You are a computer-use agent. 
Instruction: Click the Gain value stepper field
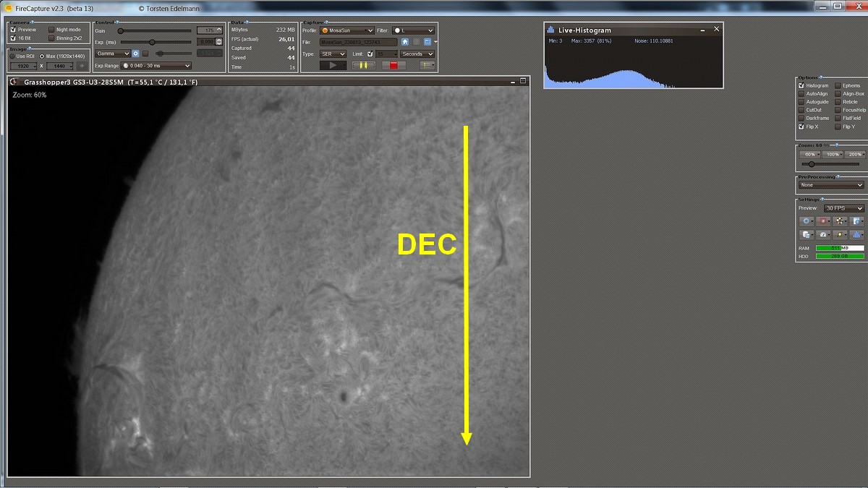(x=210, y=30)
